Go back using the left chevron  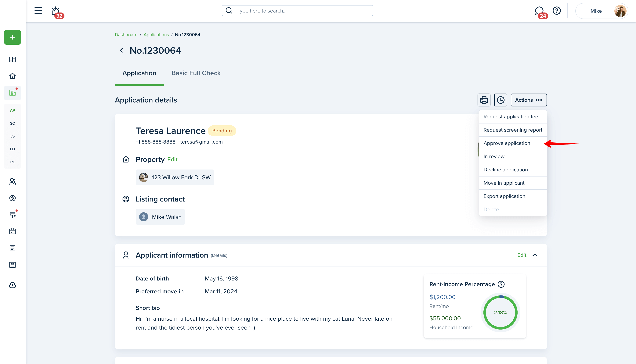pyautogui.click(x=121, y=51)
